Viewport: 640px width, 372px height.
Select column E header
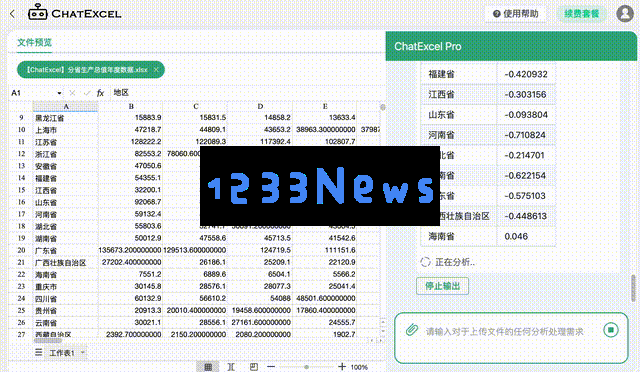pos(325,107)
